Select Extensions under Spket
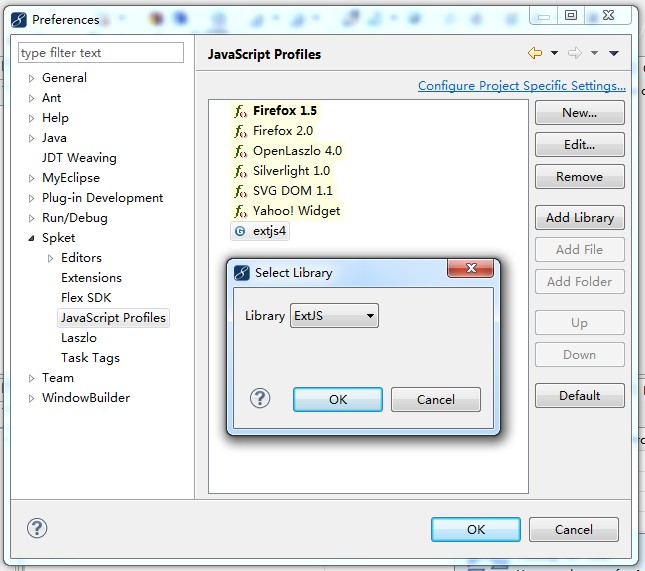This screenshot has height=571, width=645. coord(91,278)
